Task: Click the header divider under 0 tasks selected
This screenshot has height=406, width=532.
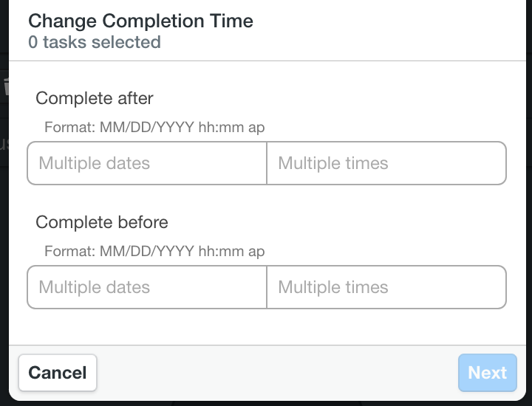Action: click(267, 61)
